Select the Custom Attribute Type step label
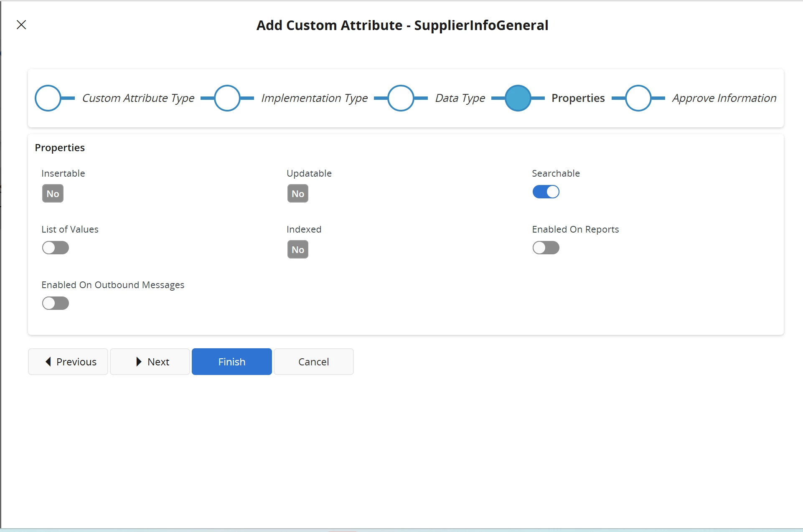803x532 pixels. pyautogui.click(x=138, y=98)
